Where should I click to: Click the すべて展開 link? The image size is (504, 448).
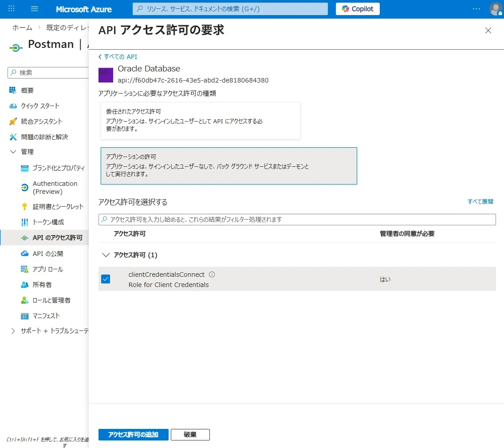(480, 202)
